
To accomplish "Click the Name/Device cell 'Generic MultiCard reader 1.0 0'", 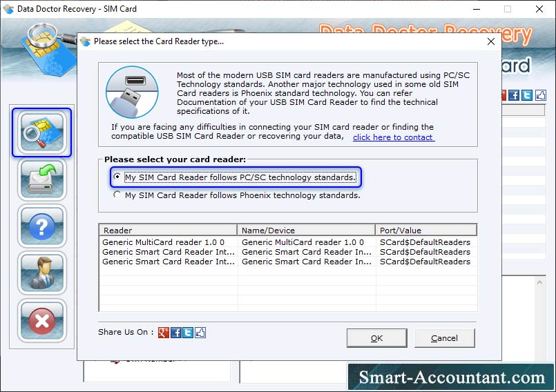I will click(303, 242).
